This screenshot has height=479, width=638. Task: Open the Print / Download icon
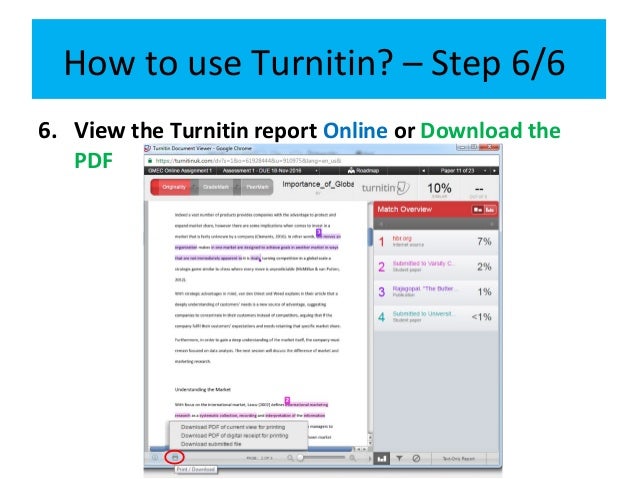(175, 458)
